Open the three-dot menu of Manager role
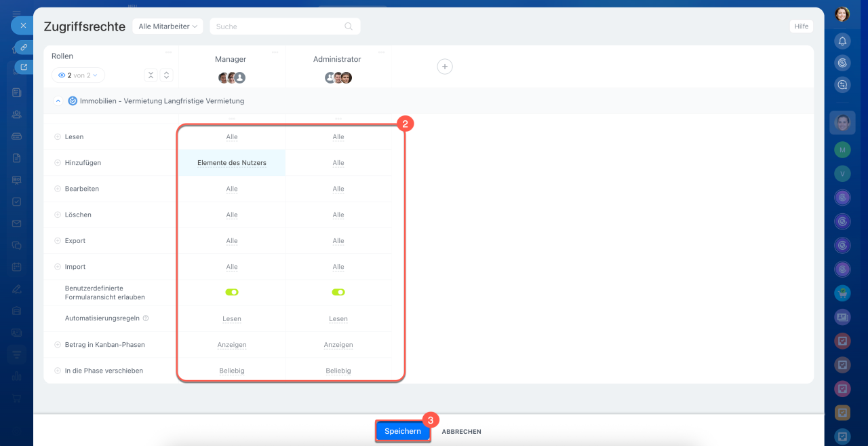Image resolution: width=868 pixels, height=446 pixels. 275,52
